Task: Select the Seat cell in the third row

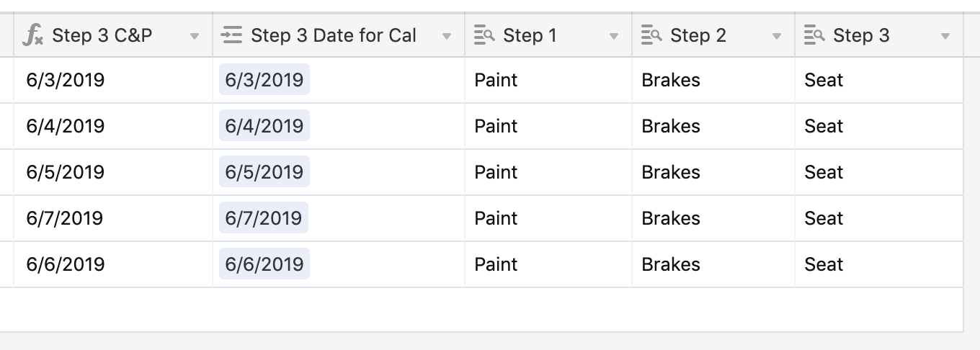Action: [879, 172]
